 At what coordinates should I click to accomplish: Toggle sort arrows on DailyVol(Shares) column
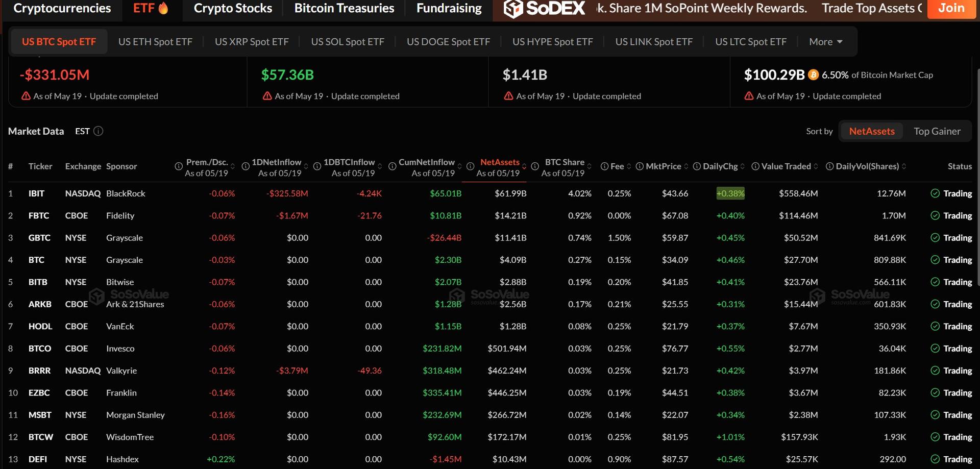904,166
